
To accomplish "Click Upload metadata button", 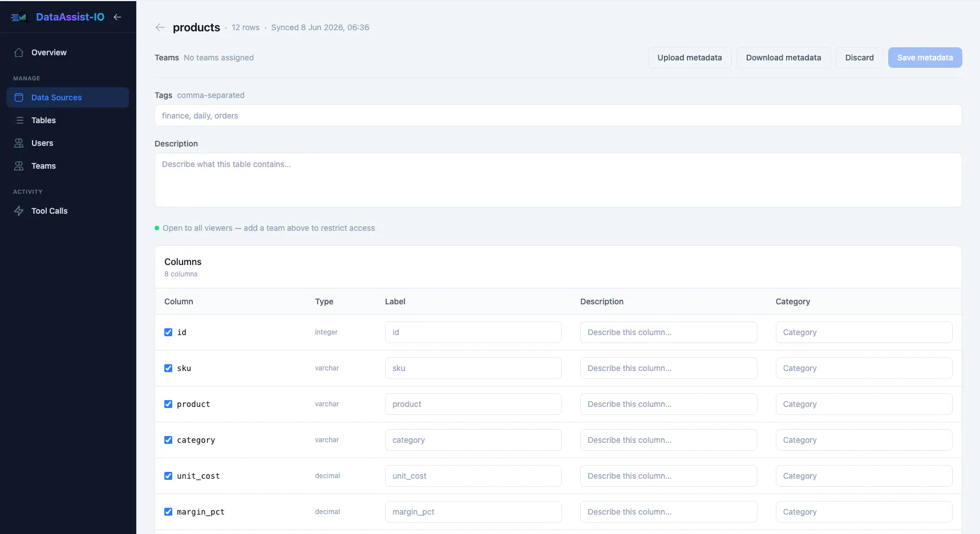I will pyautogui.click(x=690, y=58).
